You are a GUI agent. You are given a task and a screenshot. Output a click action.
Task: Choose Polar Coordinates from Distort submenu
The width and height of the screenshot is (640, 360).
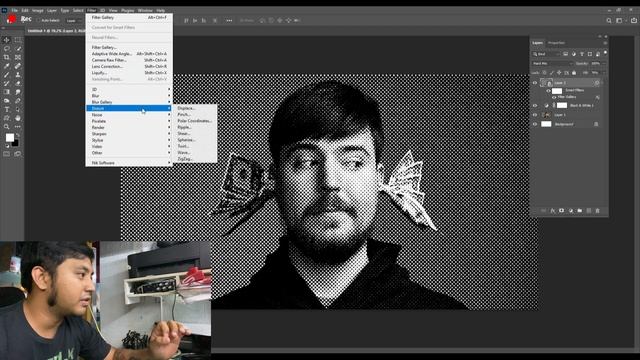pyautogui.click(x=195, y=121)
